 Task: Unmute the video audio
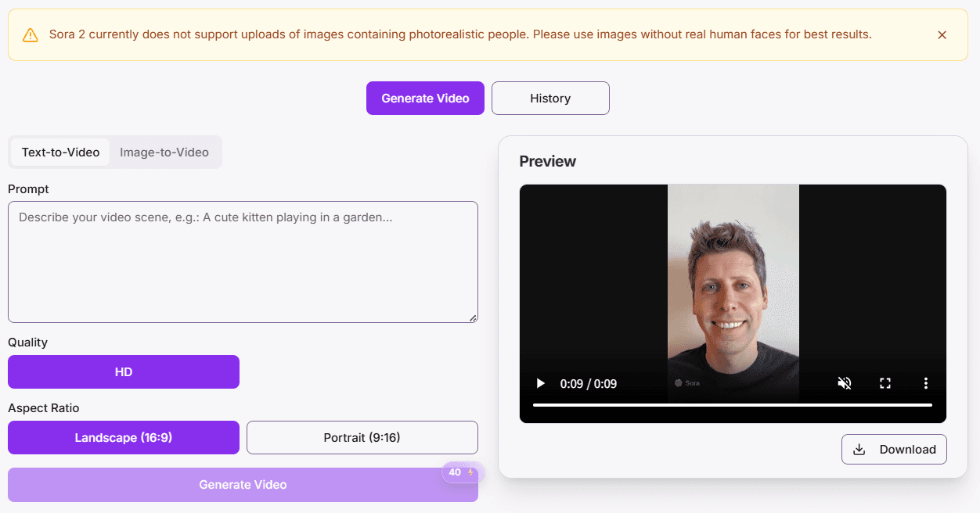point(844,383)
